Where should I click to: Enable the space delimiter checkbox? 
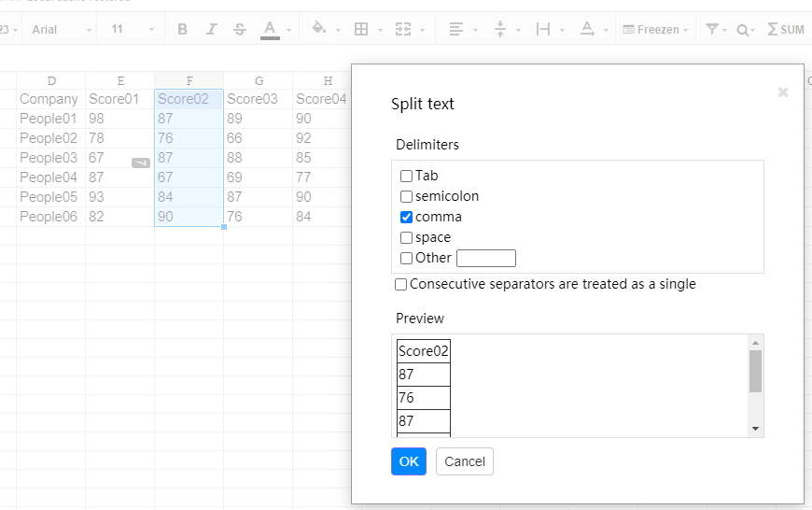pyautogui.click(x=407, y=238)
